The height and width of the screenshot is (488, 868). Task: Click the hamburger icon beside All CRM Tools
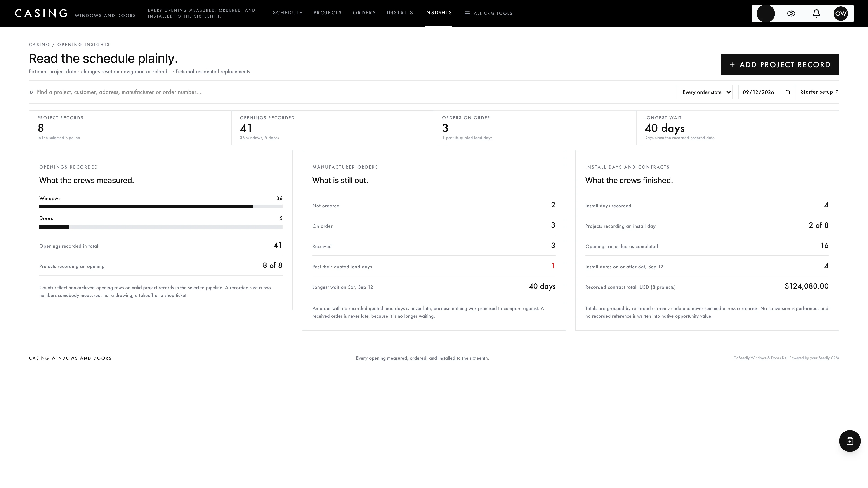point(467,14)
